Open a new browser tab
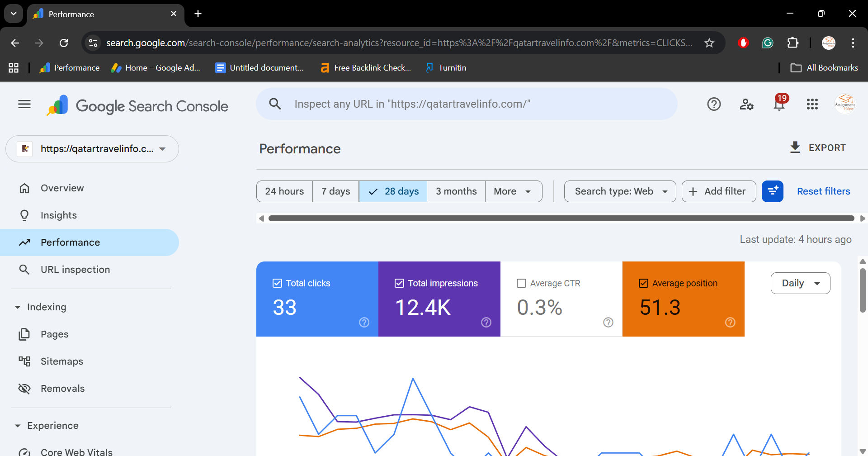Screen dimensions: 868x456 tap(198, 14)
